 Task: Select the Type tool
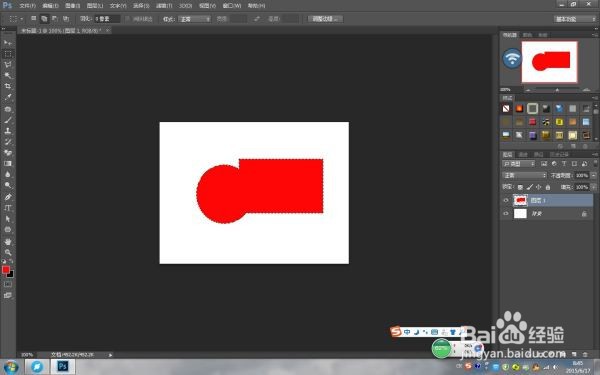tap(8, 208)
